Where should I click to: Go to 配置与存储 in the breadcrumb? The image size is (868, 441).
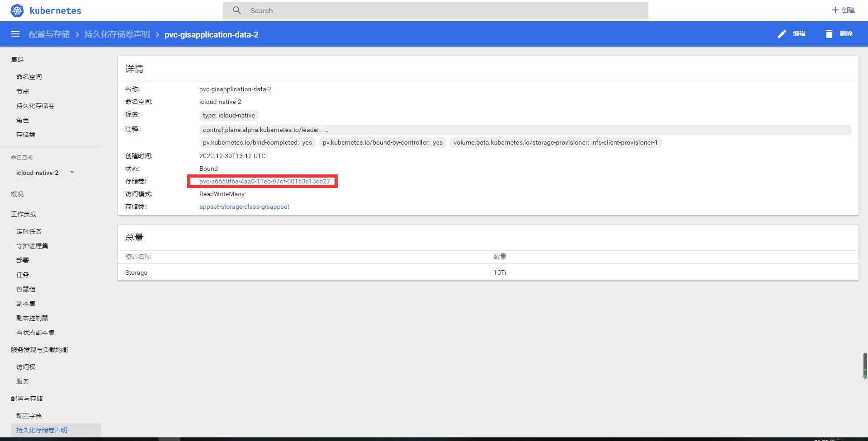click(49, 34)
